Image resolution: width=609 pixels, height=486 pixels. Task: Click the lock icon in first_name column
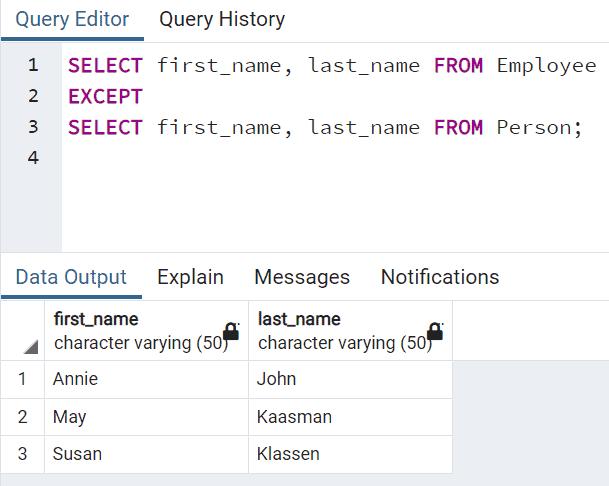(231, 331)
